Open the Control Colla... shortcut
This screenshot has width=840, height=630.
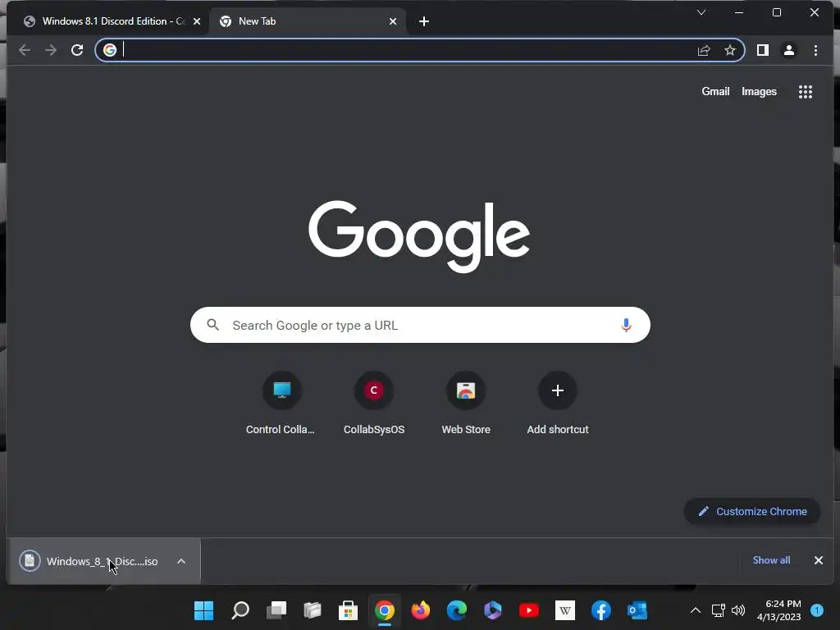coord(281,403)
